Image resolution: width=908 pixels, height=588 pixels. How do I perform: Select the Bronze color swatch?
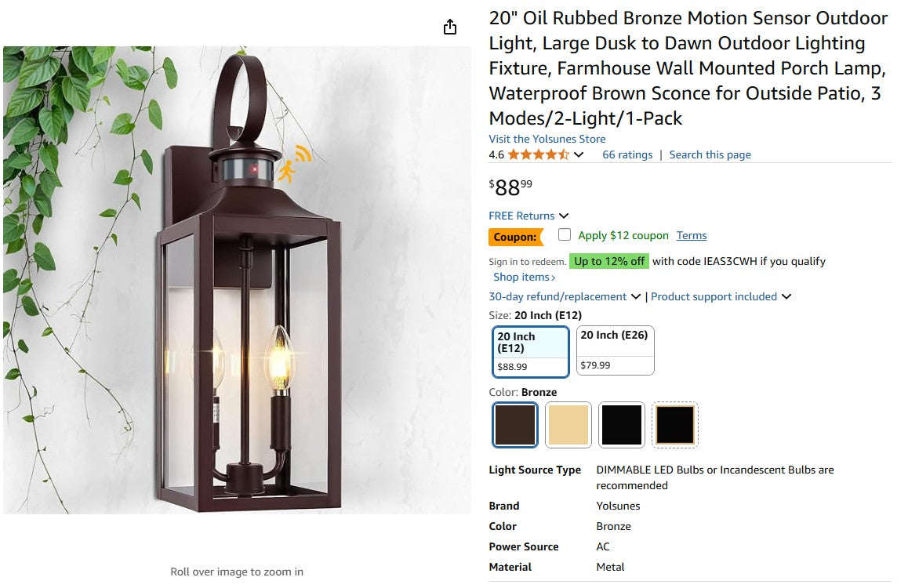coord(514,424)
